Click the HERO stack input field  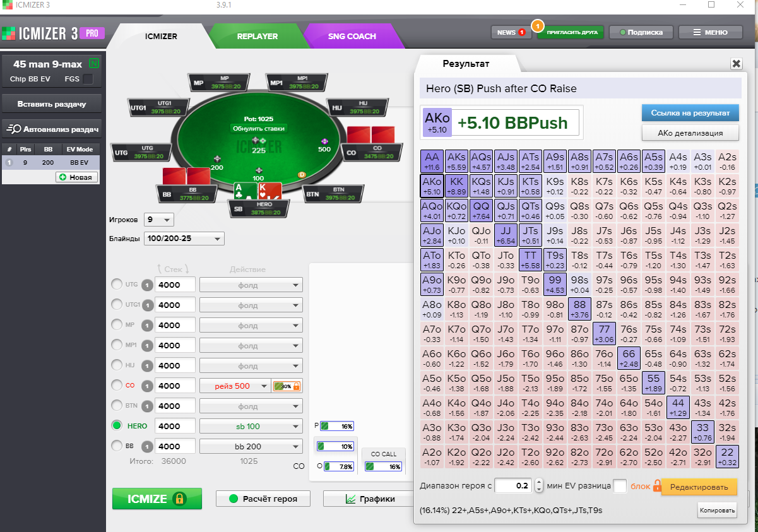tap(175, 426)
